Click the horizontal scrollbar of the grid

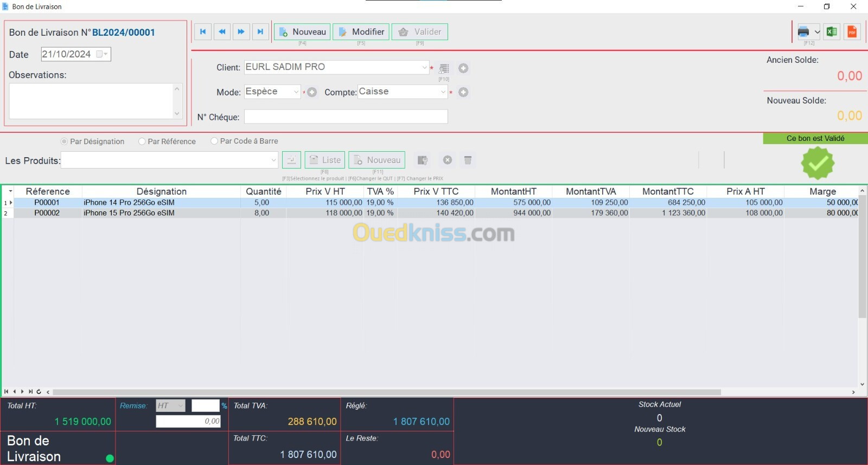pos(386,392)
